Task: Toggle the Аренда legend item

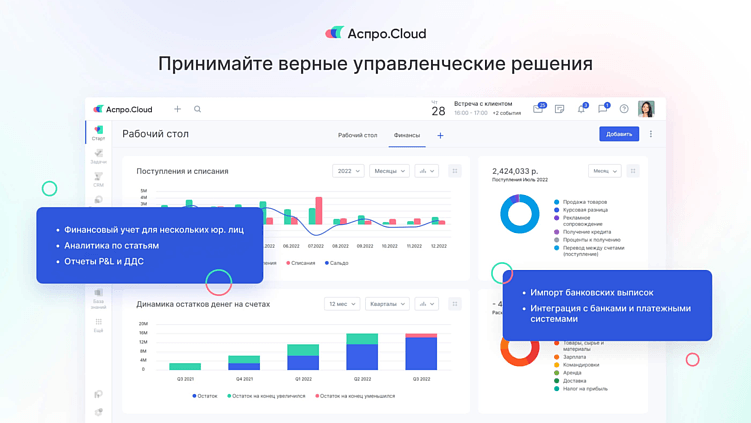Action: pyautogui.click(x=568, y=373)
